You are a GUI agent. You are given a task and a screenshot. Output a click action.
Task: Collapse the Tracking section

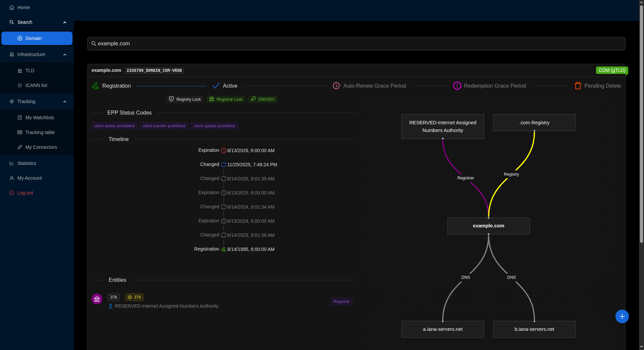[64, 101]
